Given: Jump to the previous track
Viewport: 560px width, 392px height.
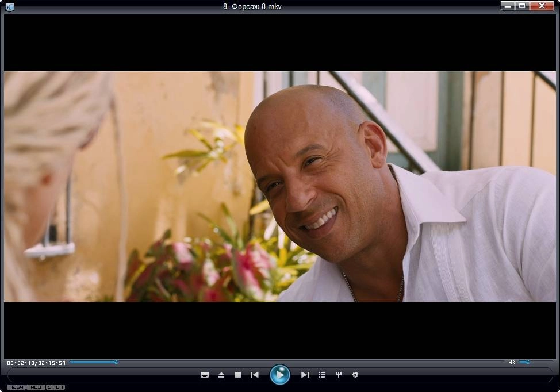Looking at the screenshot, I should pos(255,375).
